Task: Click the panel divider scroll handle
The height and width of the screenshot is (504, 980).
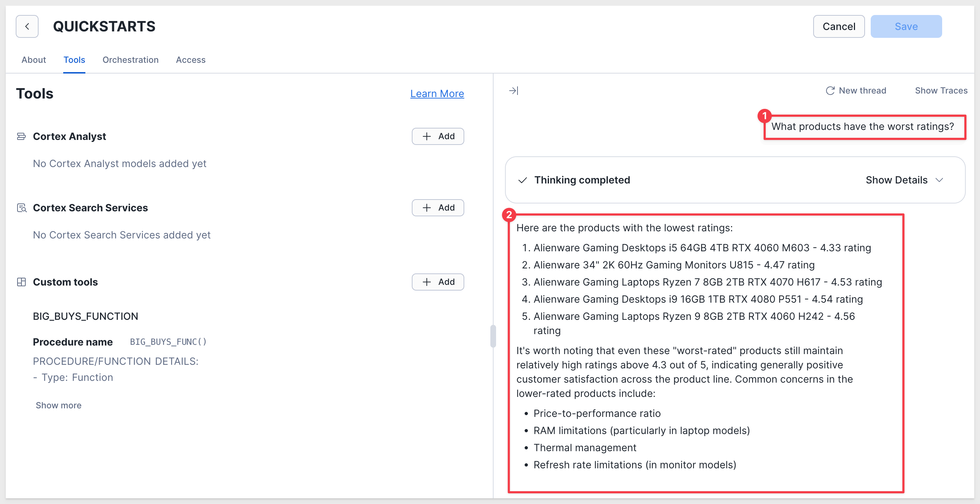Action: coord(493,336)
